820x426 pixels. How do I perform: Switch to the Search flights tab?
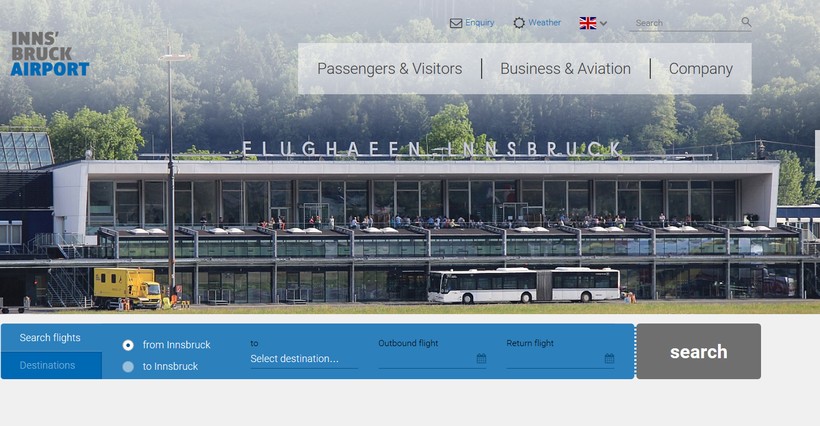click(x=51, y=338)
